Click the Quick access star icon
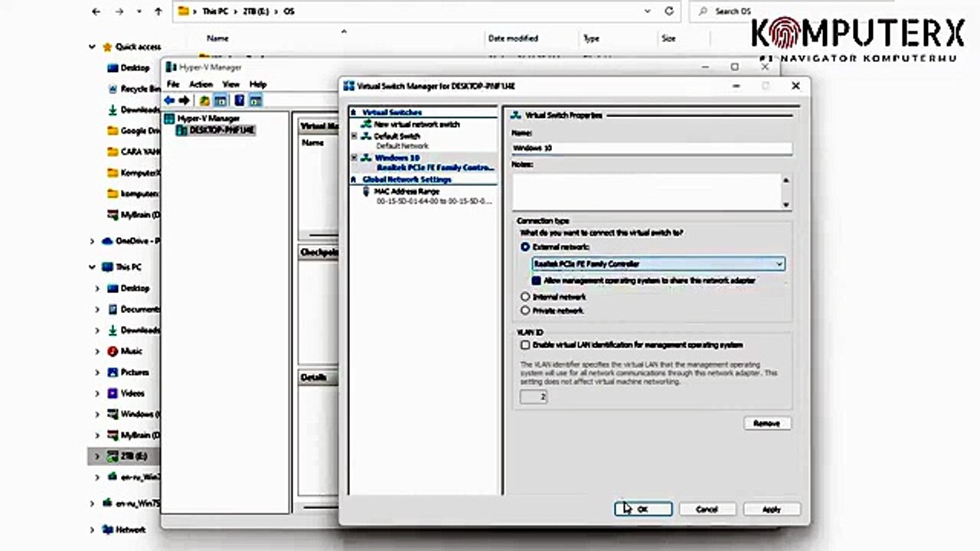The height and width of the screenshot is (551, 980). pos(107,47)
